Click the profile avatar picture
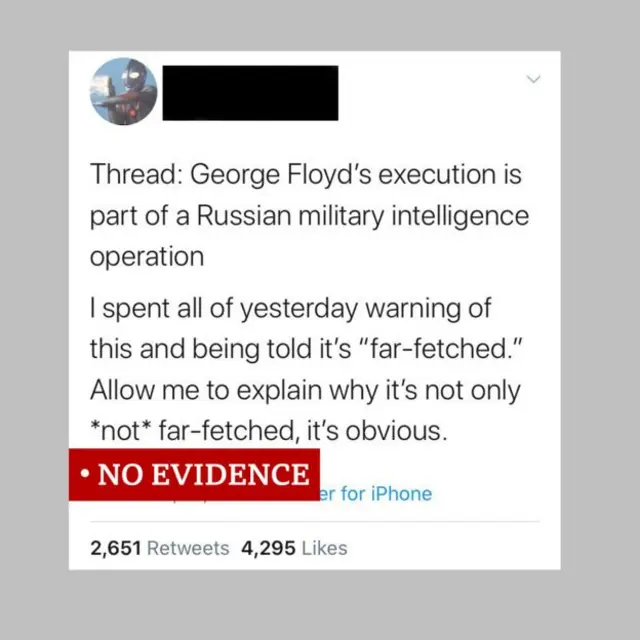The width and height of the screenshot is (640, 640). (x=124, y=91)
